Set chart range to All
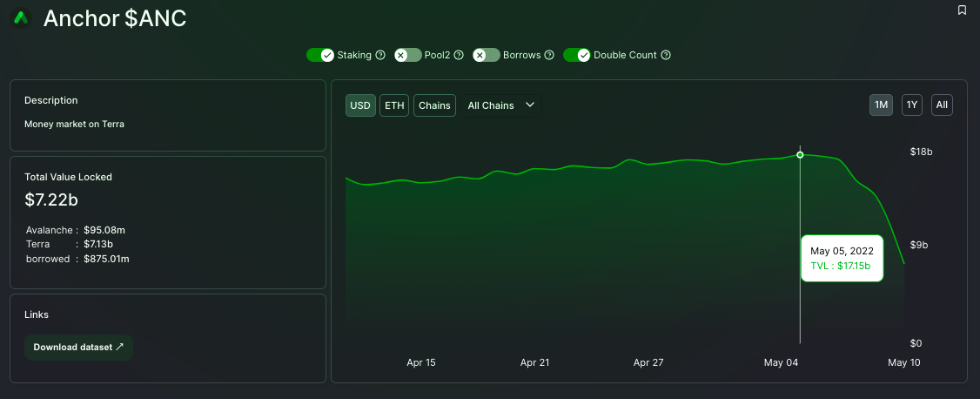Viewport: 980px width, 399px height. pyautogui.click(x=942, y=105)
